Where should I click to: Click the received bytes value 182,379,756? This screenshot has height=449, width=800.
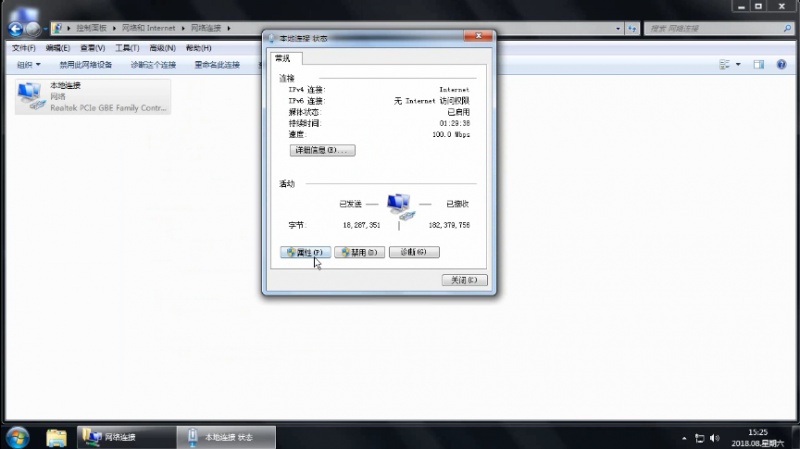click(x=449, y=225)
